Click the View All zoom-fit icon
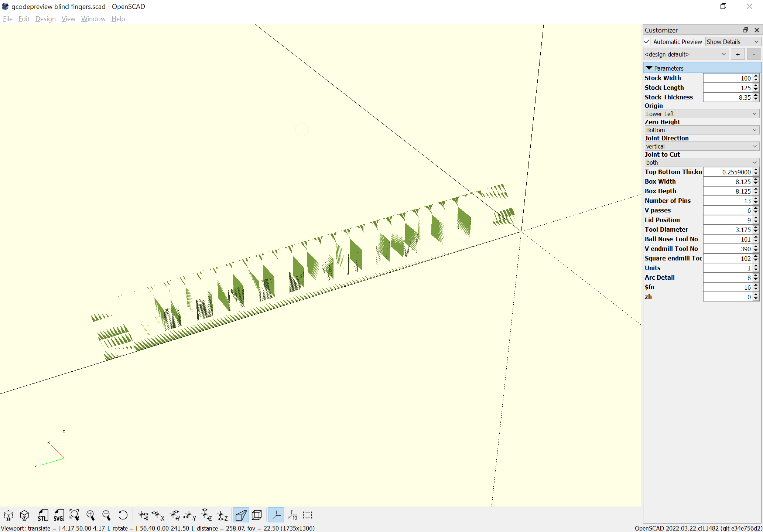 (74, 515)
